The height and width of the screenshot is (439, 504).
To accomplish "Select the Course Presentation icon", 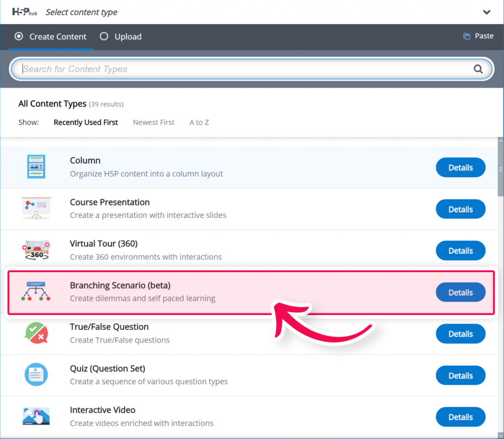I will [36, 208].
